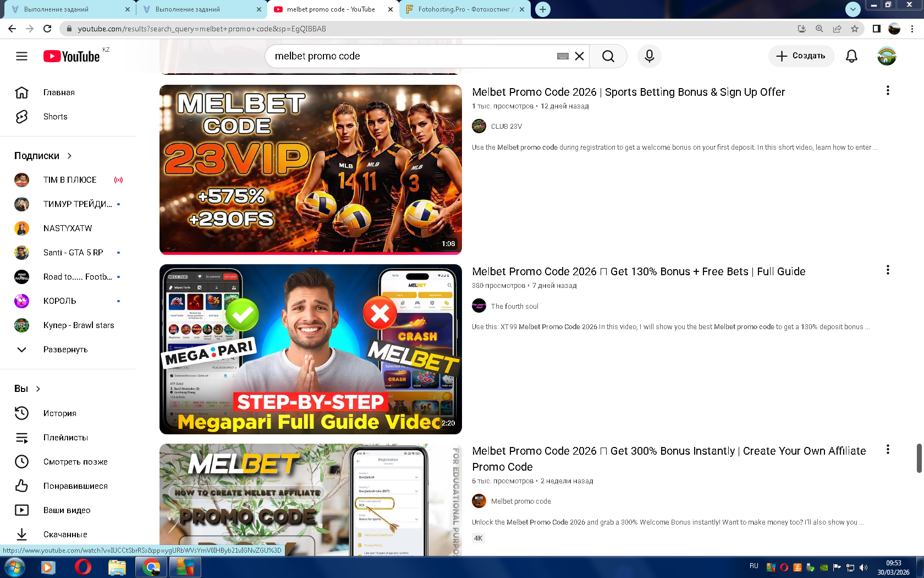Screen dimensions: 924x578
Task: Play the Megapari Full Guide thumbnail
Action: 311,349
